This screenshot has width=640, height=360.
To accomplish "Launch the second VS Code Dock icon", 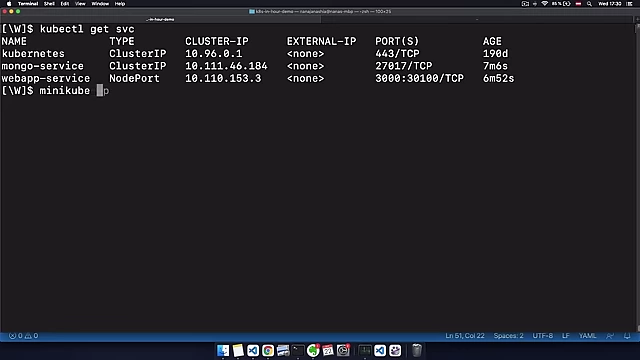I will pyautogui.click(x=380, y=350).
